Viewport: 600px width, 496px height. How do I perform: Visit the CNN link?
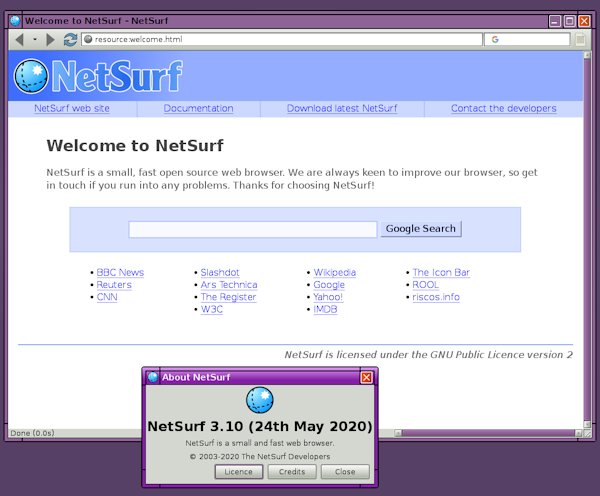(107, 297)
